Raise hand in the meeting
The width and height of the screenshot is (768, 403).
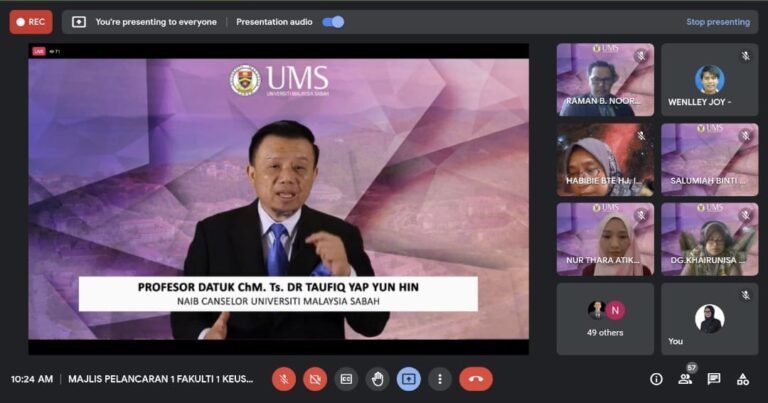[377, 379]
